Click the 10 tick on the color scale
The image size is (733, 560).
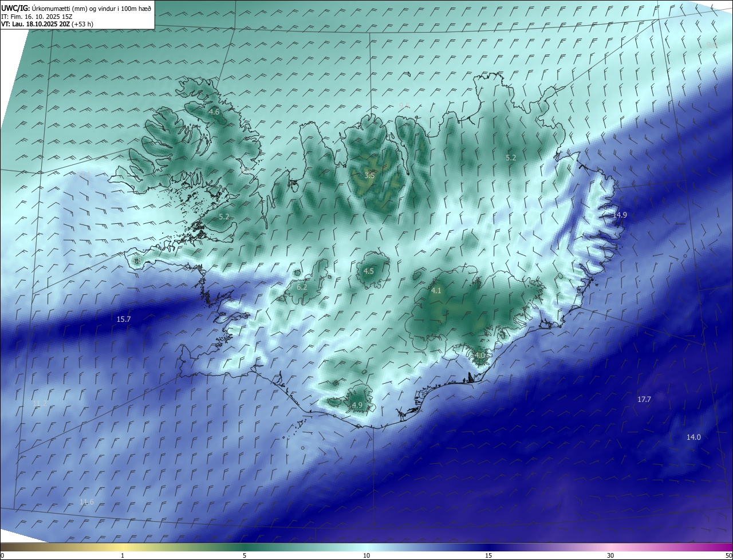(366, 555)
